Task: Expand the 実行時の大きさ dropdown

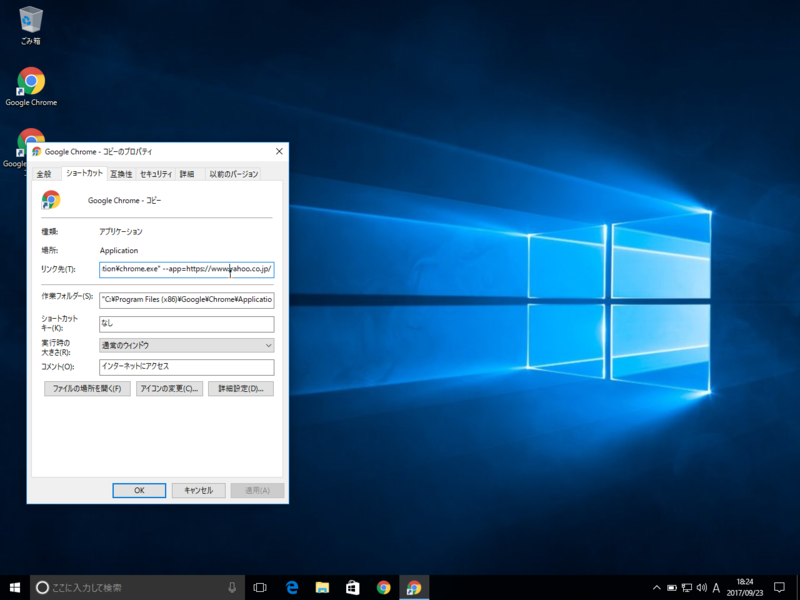Action: (186, 345)
